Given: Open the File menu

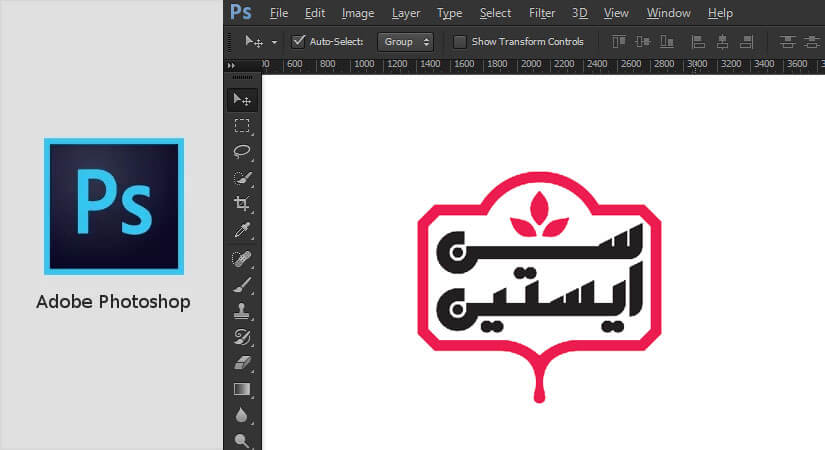Looking at the screenshot, I should coord(279,13).
